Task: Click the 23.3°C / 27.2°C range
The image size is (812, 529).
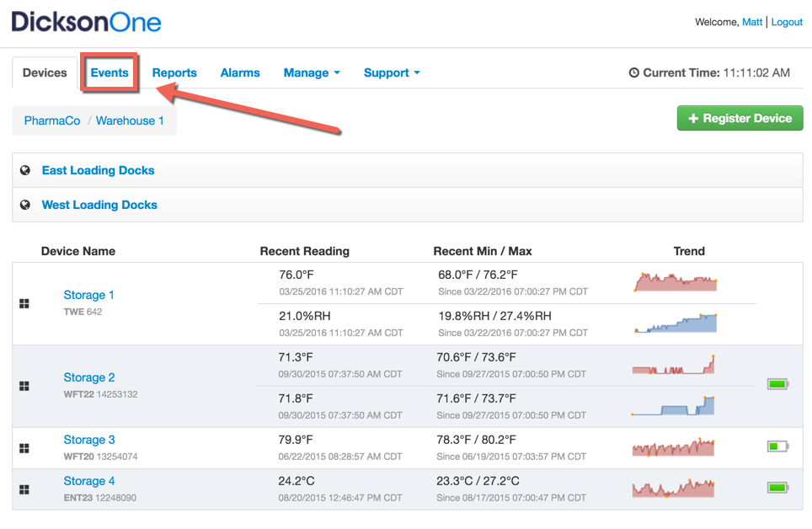Action: [478, 481]
